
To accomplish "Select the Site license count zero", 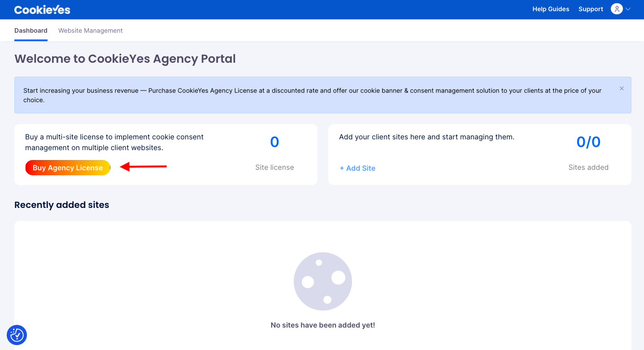I will coord(274,142).
